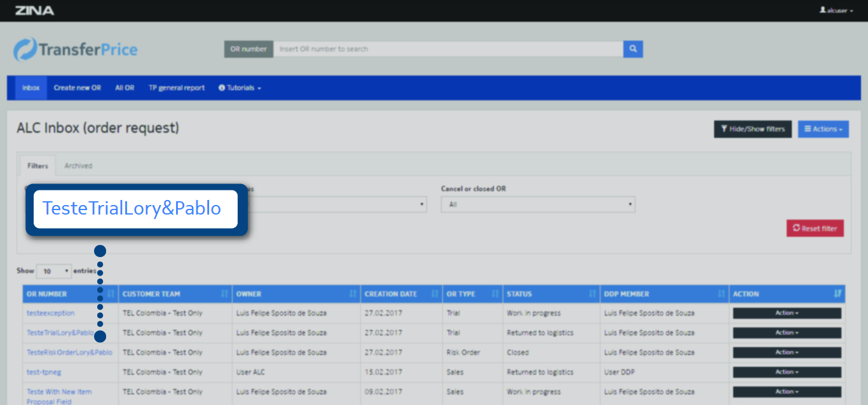Sort by DDP Member column icon
The image size is (868, 405).
point(721,294)
